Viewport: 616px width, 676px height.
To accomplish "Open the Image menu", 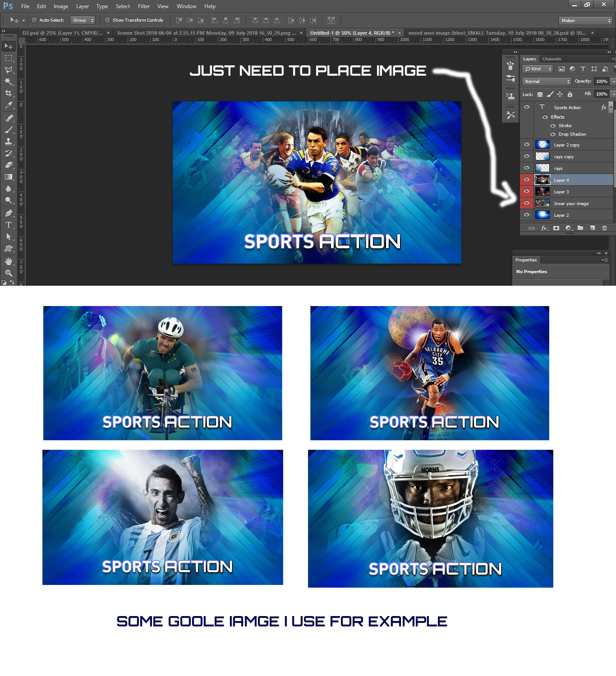I will click(61, 6).
